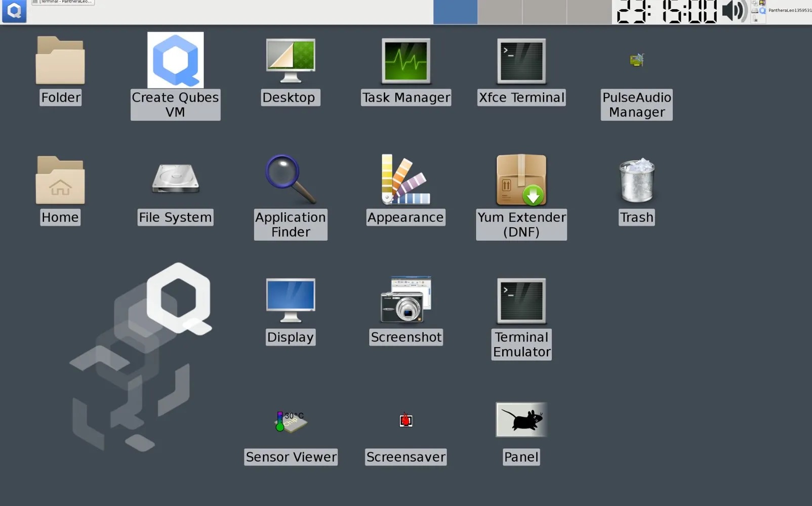The width and height of the screenshot is (812, 506).
Task: Select the Terminal window in the taskbar
Action: (x=62, y=3)
